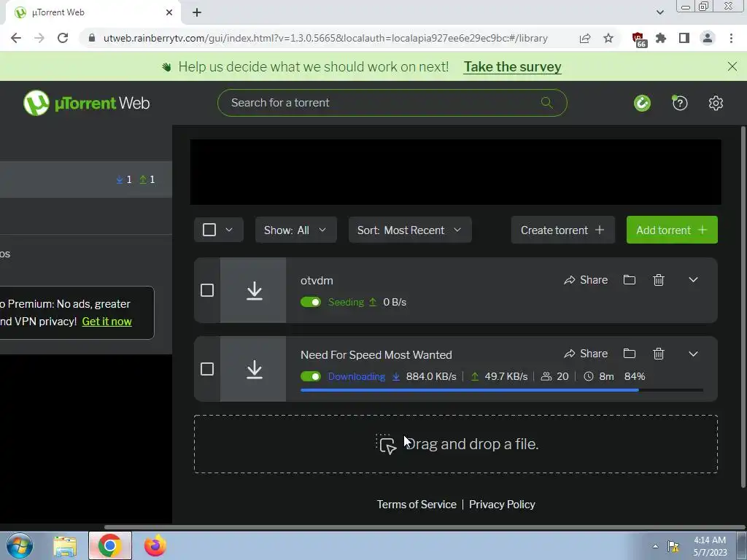Show hidden system tray icons

pos(655,547)
